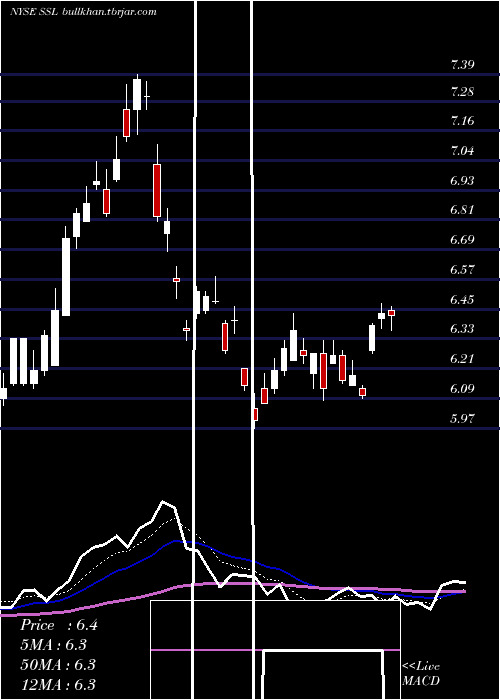The image size is (500, 700).
Task: Click the 6.45 price axis label
Action: pyautogui.click(x=462, y=300)
